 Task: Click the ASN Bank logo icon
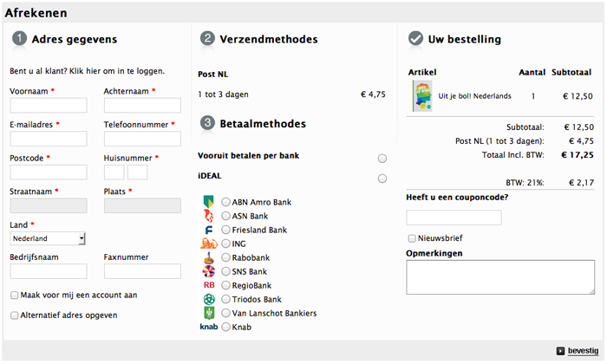point(208,216)
